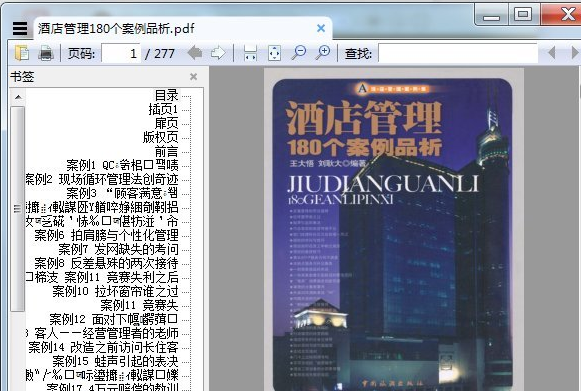
Task: Open bookmark 案例11 竞赛失
Action: [x=139, y=305]
